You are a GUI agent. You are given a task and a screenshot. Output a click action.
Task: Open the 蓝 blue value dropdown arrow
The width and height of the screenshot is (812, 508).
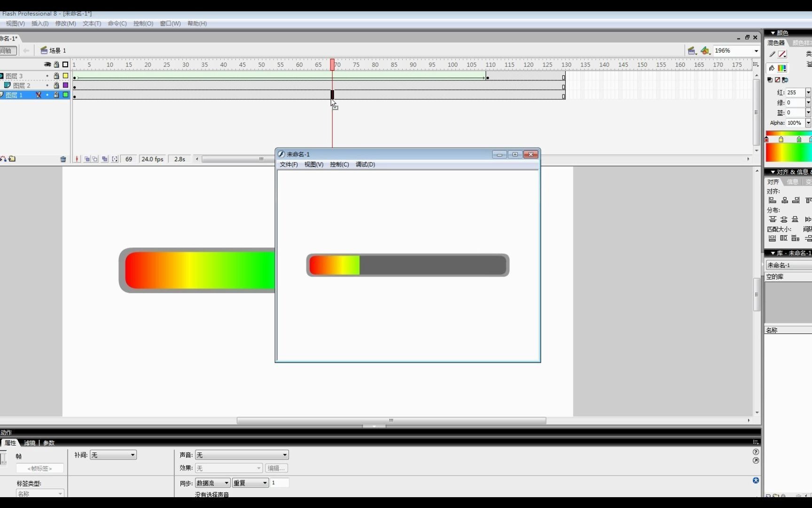(808, 113)
